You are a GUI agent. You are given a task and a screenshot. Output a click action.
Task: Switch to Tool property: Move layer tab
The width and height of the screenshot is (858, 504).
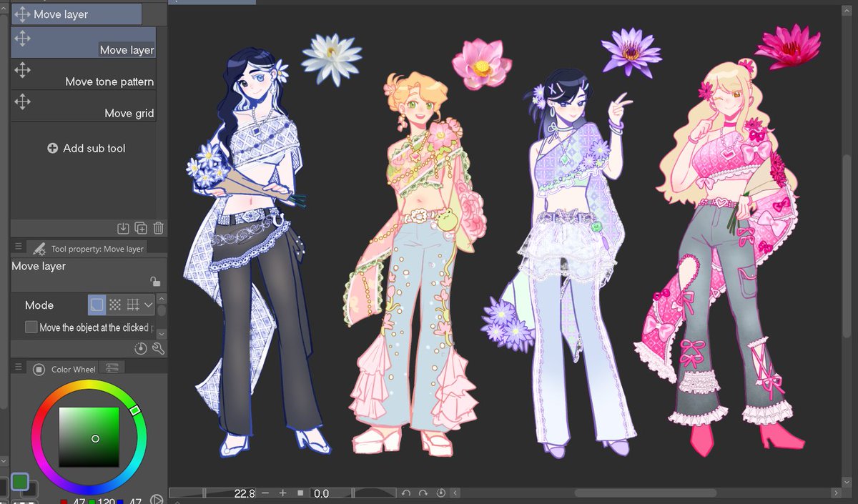coord(87,248)
